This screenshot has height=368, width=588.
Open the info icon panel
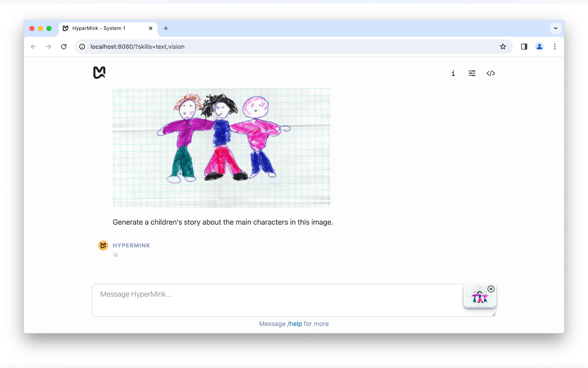point(453,73)
